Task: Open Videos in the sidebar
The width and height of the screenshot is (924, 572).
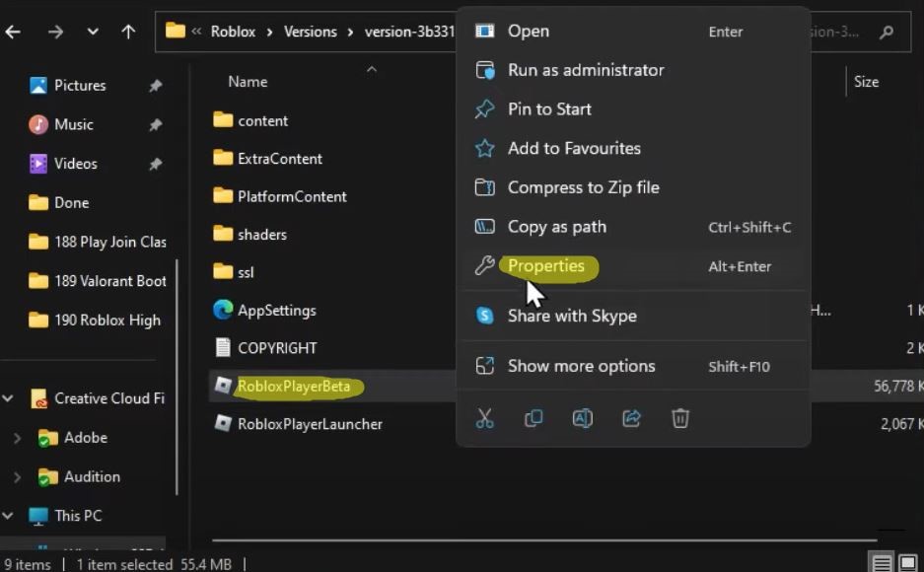Action: 76,163
